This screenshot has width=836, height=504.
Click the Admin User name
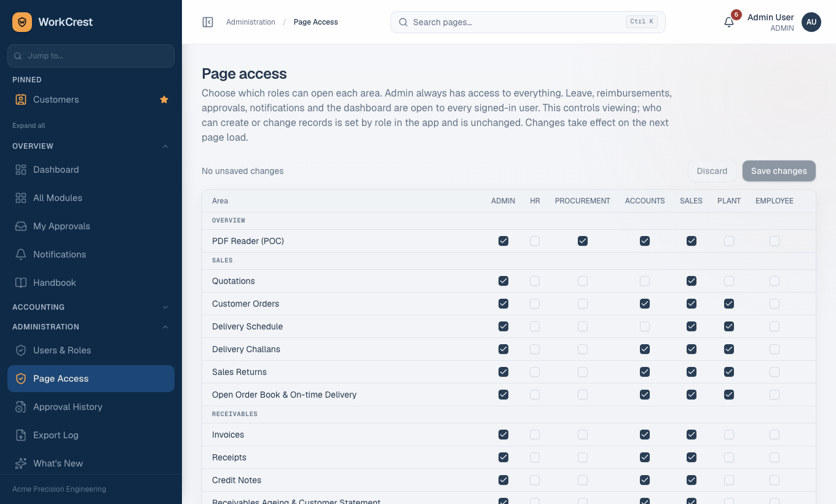[x=771, y=17]
